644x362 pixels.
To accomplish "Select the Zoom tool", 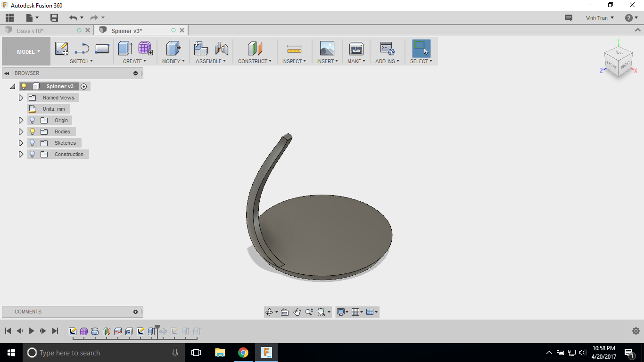I will [309, 312].
